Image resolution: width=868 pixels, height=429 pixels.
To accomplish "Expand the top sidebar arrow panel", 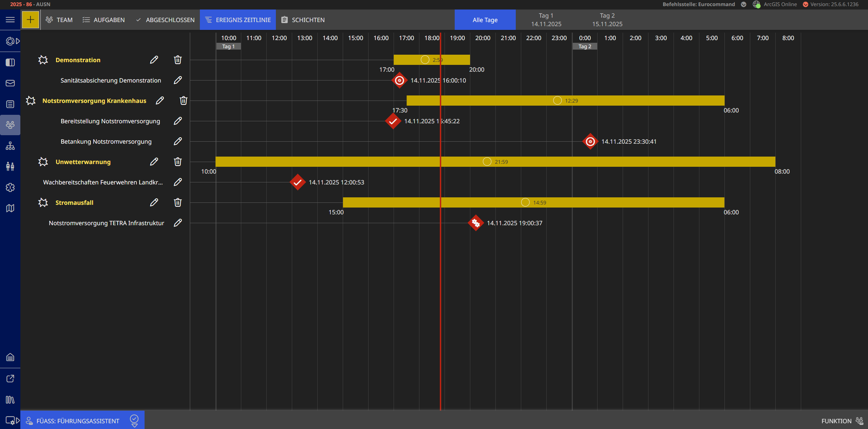I will pyautogui.click(x=18, y=41).
